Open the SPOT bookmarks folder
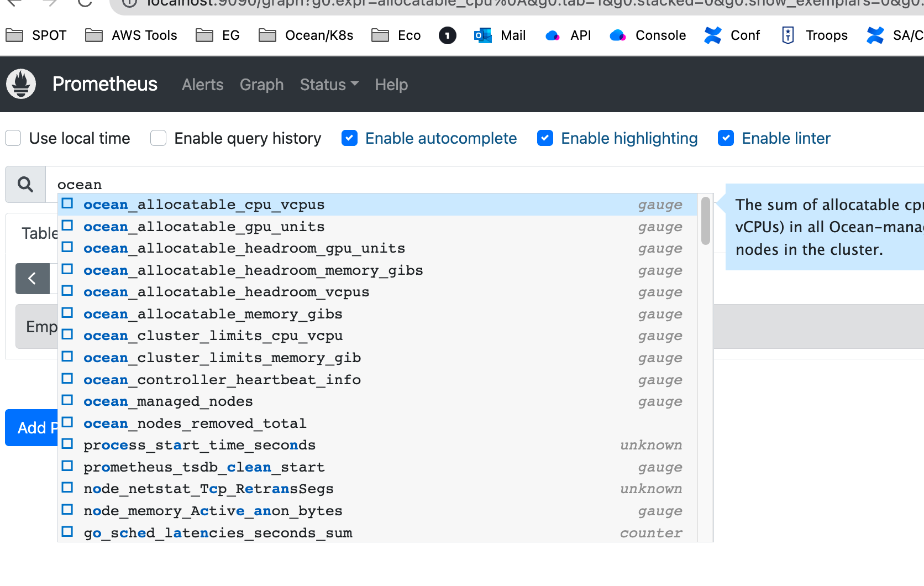 coord(36,35)
